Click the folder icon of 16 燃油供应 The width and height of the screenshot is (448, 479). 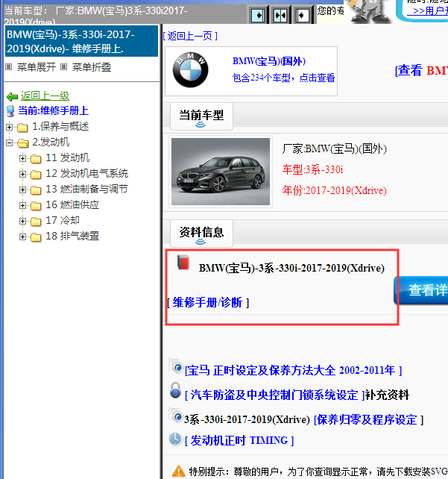[x=36, y=206]
